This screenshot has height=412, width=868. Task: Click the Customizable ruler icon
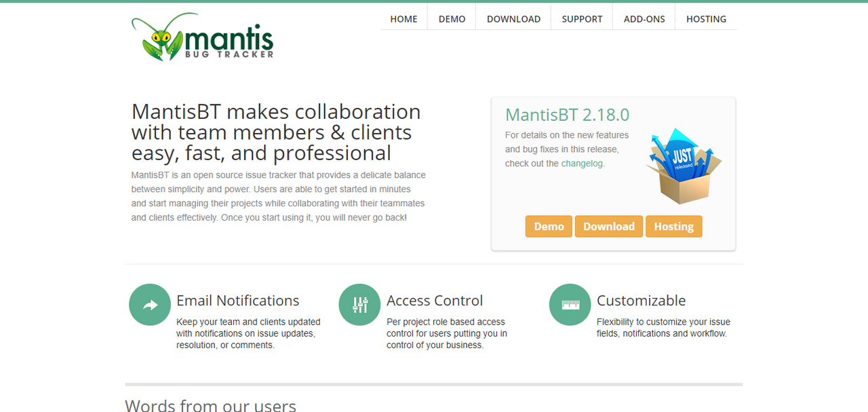point(570,305)
